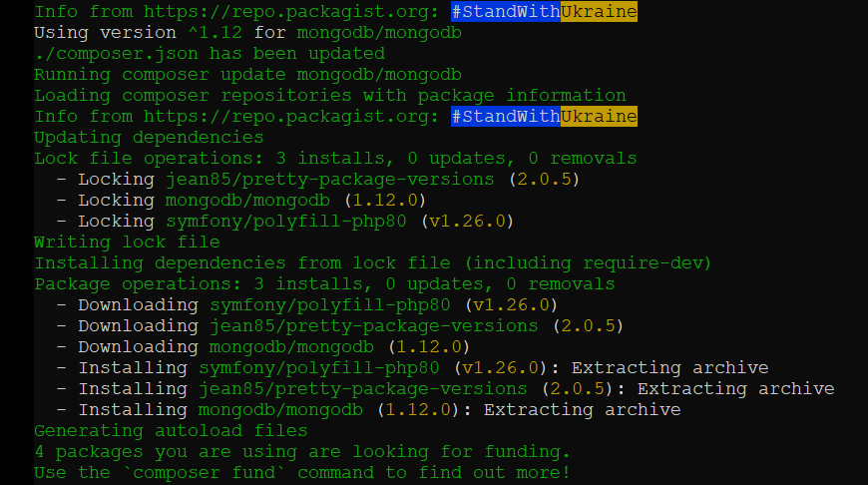Click jean85/pretty-package-versions in the Downloading line

click(373, 326)
